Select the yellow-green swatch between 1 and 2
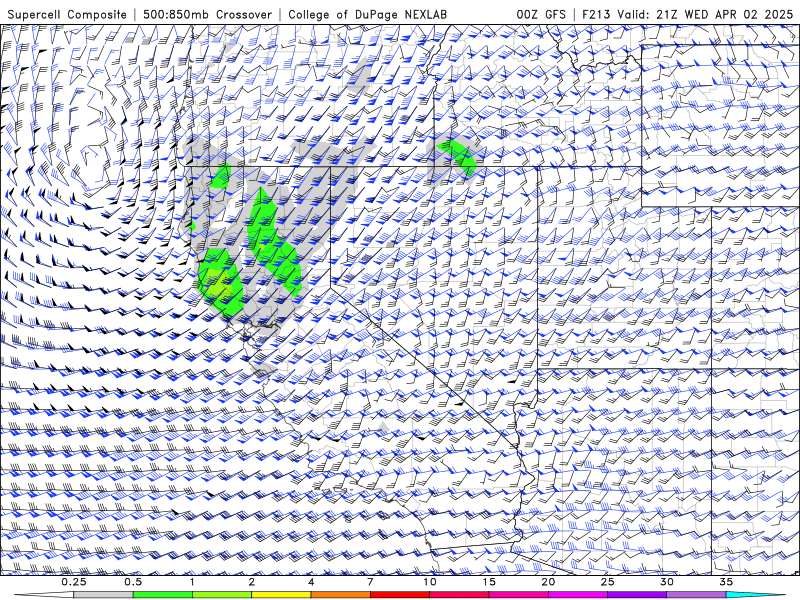Image resolution: width=800 pixels, height=600 pixels. point(222,595)
